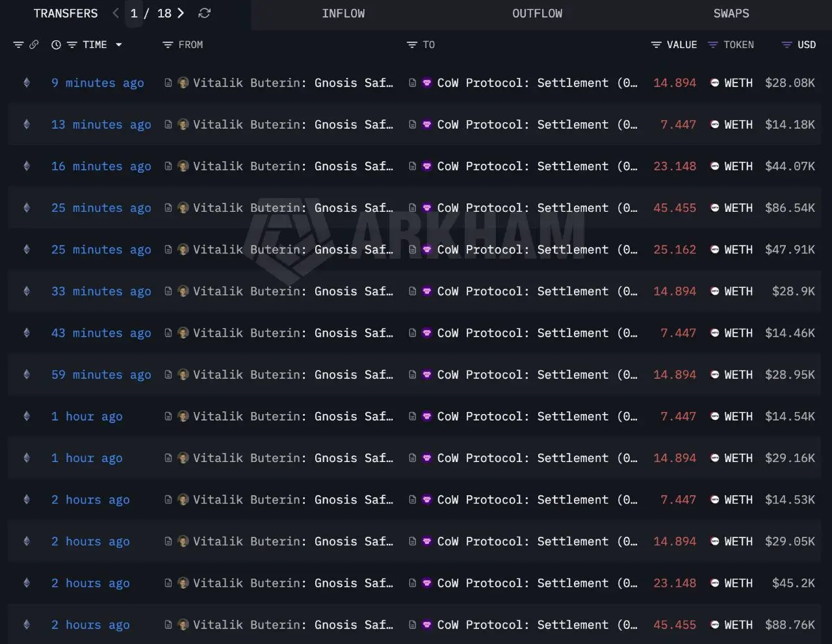Open the '13 minutes ago' transaction link

coord(101,124)
